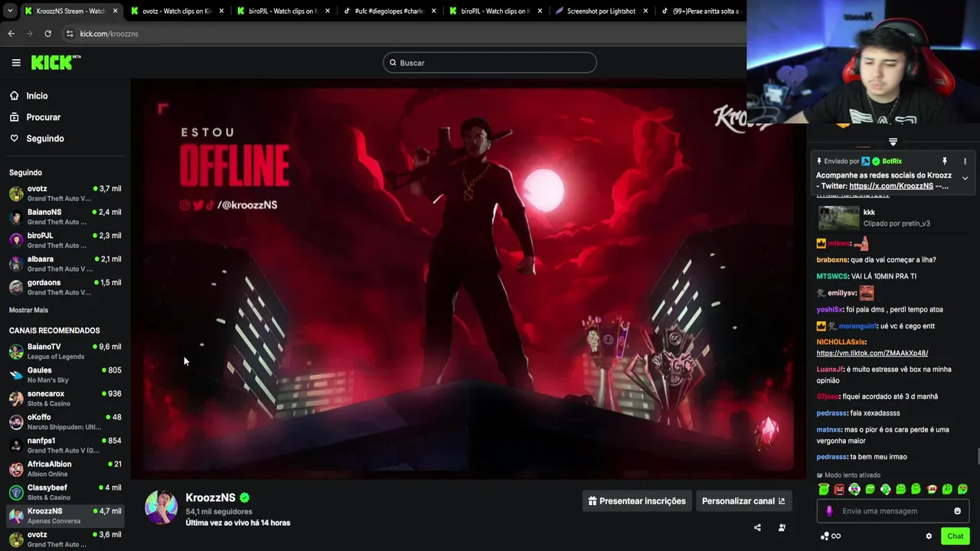Viewport: 980px width, 551px height.
Task: Open biroPJL channel in followed list
Action: (65, 240)
